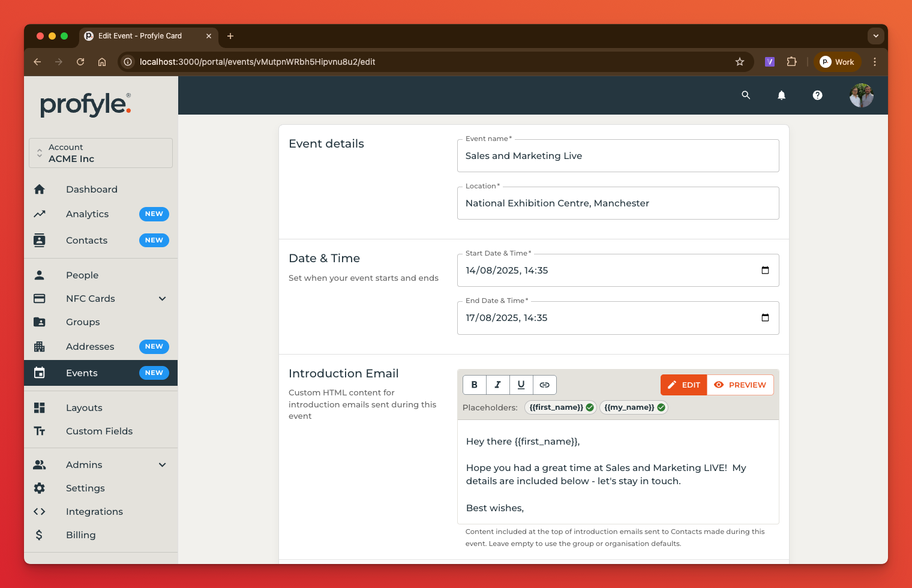Switch editor to Preview mode
This screenshot has height=588, width=912.
740,385
